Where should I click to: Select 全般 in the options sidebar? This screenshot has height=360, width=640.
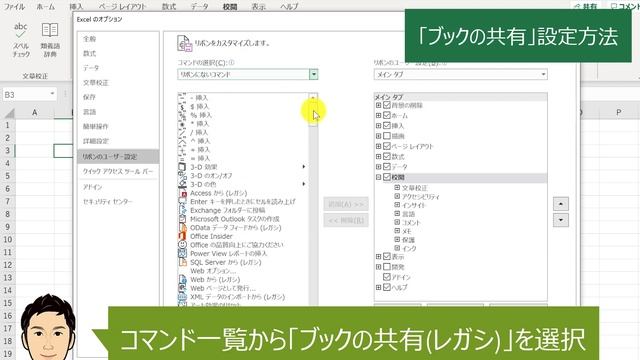[118, 39]
